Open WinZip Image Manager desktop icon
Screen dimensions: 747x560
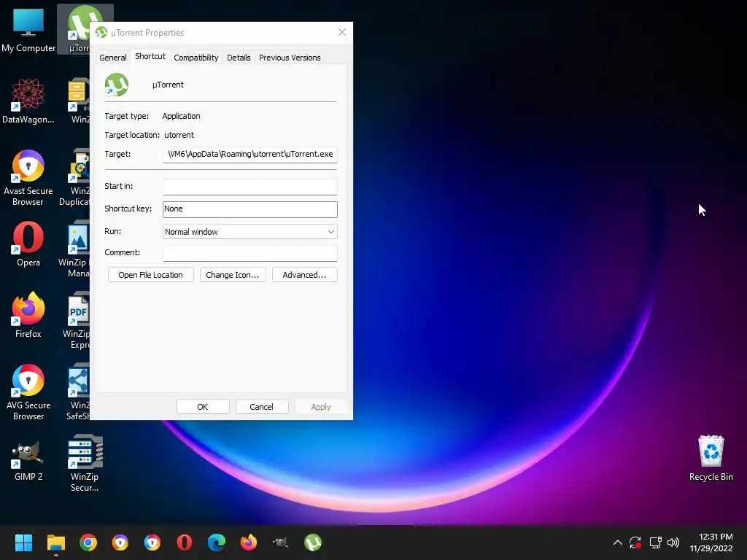pos(76,249)
